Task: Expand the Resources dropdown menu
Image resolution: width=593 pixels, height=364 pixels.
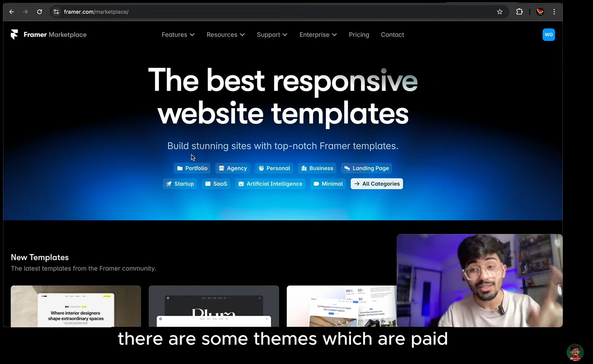Action: [226, 35]
